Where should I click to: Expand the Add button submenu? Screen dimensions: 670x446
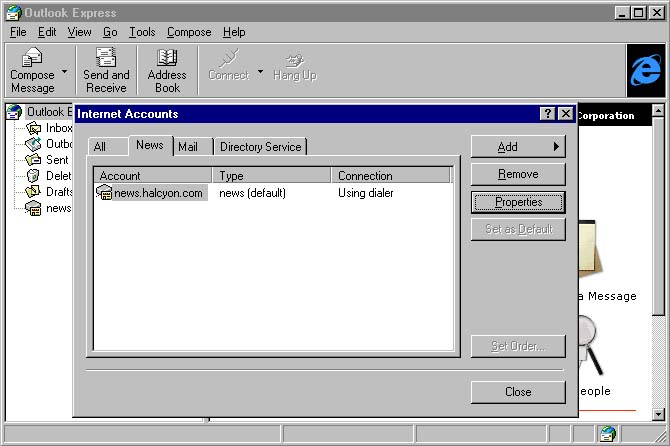pos(517,147)
